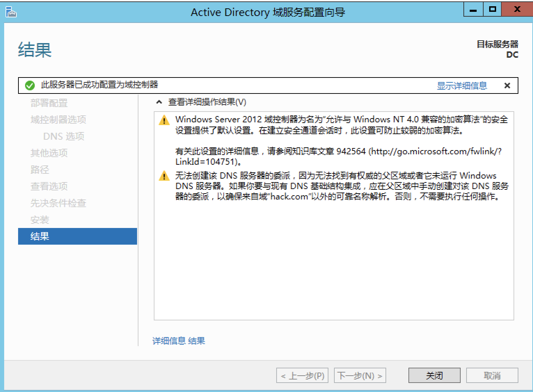Click the knowledge base article 942564 text

(x=339, y=156)
